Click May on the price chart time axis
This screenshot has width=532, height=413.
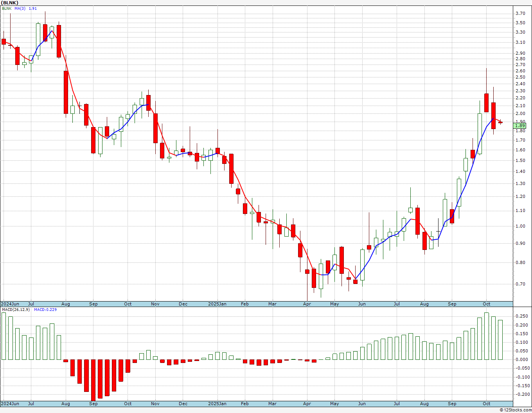pos(334,304)
